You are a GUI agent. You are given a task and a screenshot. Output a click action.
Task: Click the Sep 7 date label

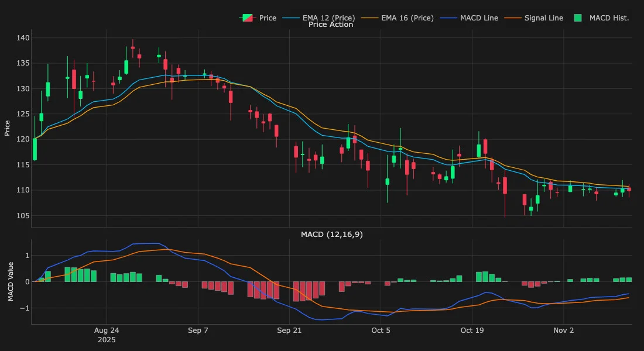198,331
